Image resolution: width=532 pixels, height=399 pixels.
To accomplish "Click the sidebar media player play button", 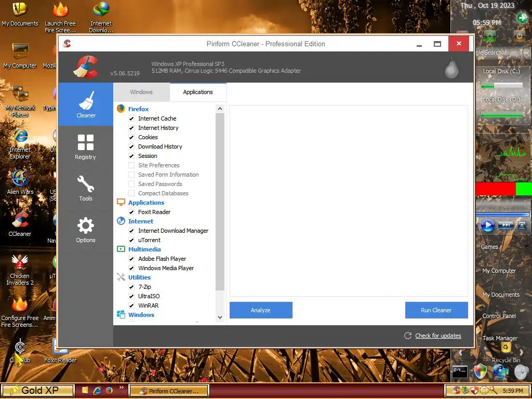I will point(487,225).
